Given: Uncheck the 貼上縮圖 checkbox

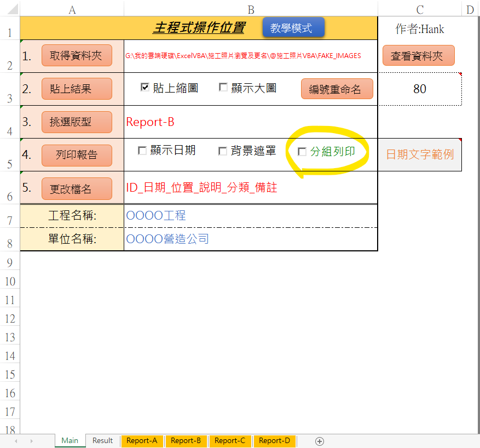Looking at the screenshot, I should [x=144, y=88].
